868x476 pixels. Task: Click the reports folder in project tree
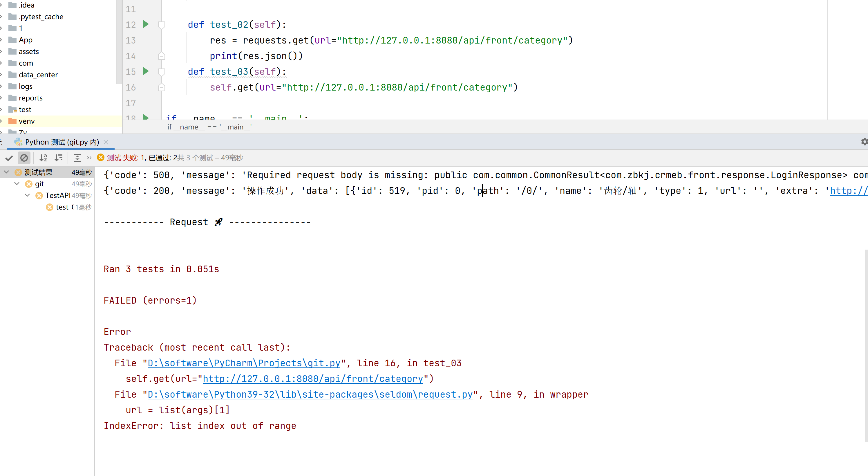tap(30, 98)
